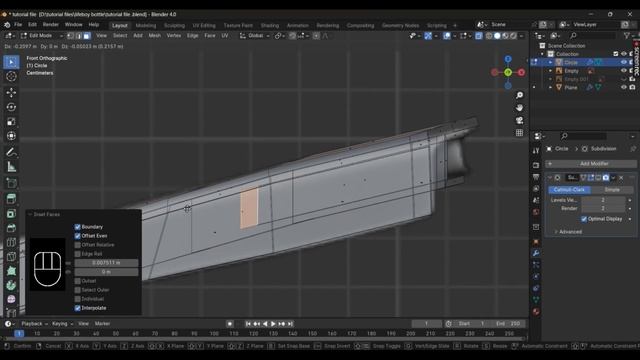640x360 pixels.
Task: Select the Knife tool
Action: pos(11,257)
